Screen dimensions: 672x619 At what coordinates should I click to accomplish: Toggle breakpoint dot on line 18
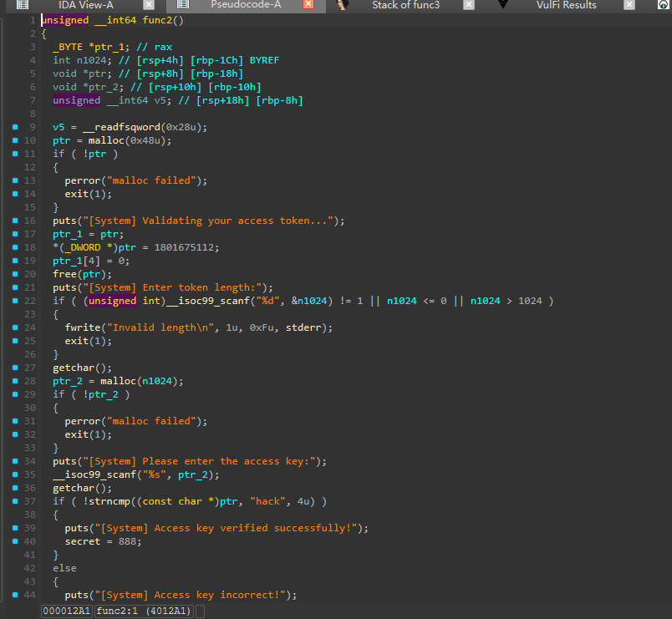15,247
